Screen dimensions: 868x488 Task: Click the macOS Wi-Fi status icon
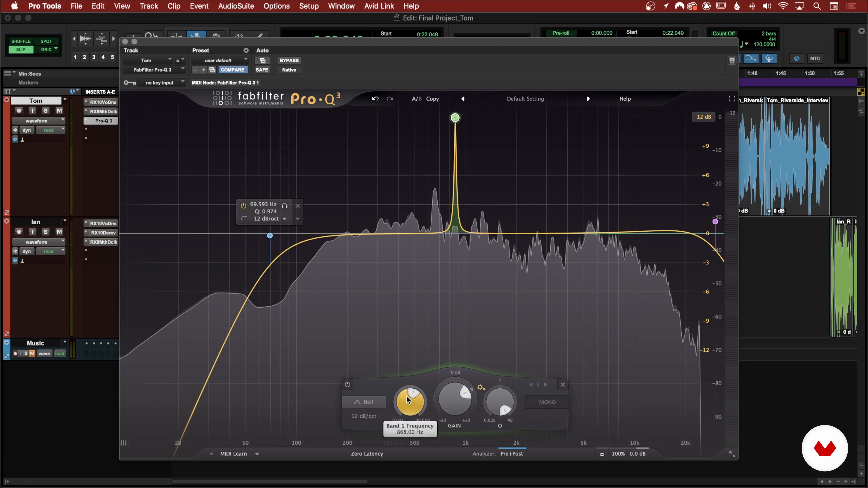click(x=783, y=6)
